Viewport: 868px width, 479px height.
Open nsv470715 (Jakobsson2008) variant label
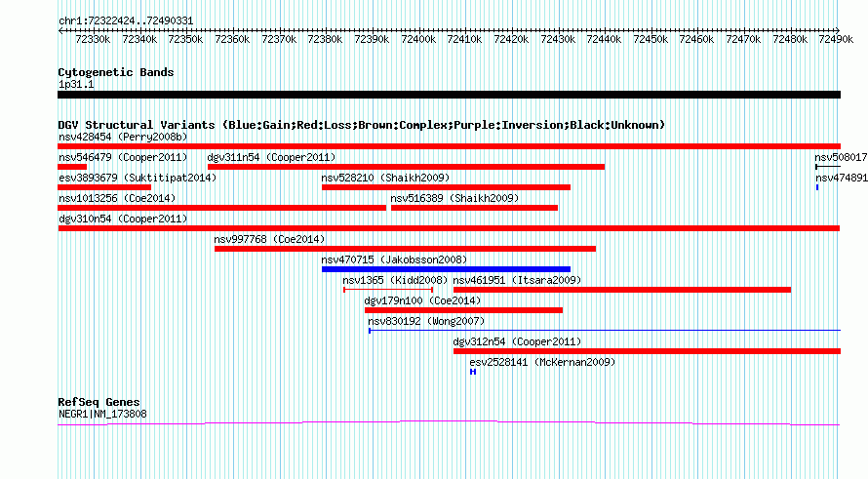(394, 259)
